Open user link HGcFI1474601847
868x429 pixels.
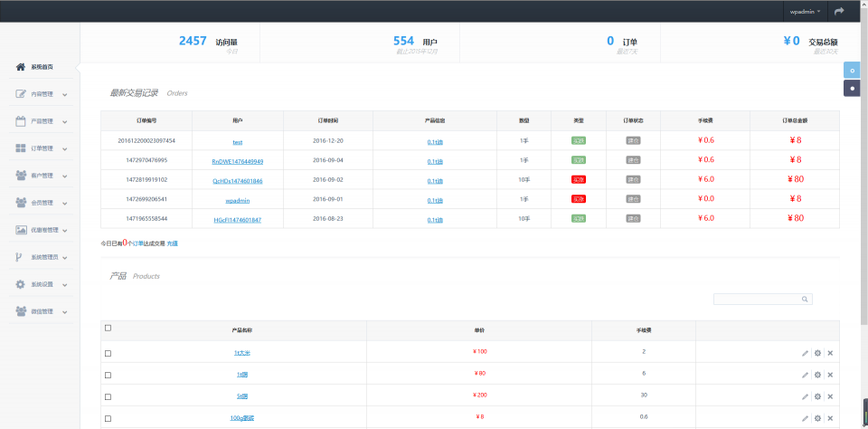click(238, 220)
